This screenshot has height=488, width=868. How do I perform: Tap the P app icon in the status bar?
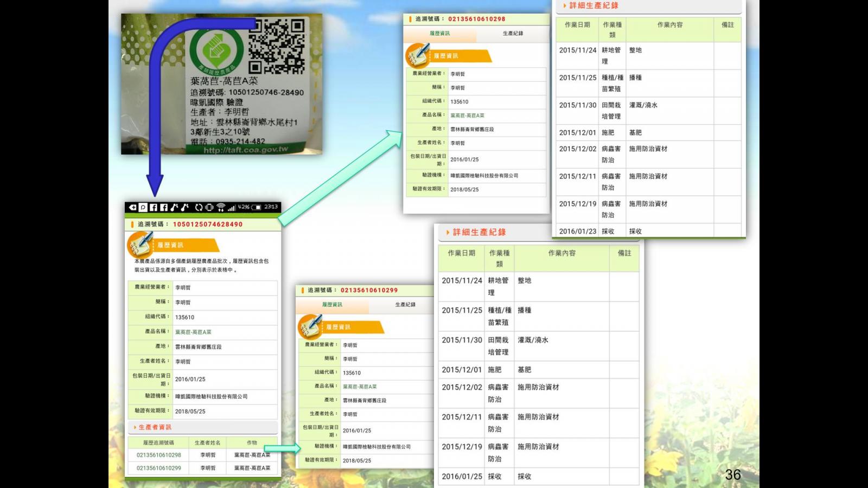coord(143,207)
